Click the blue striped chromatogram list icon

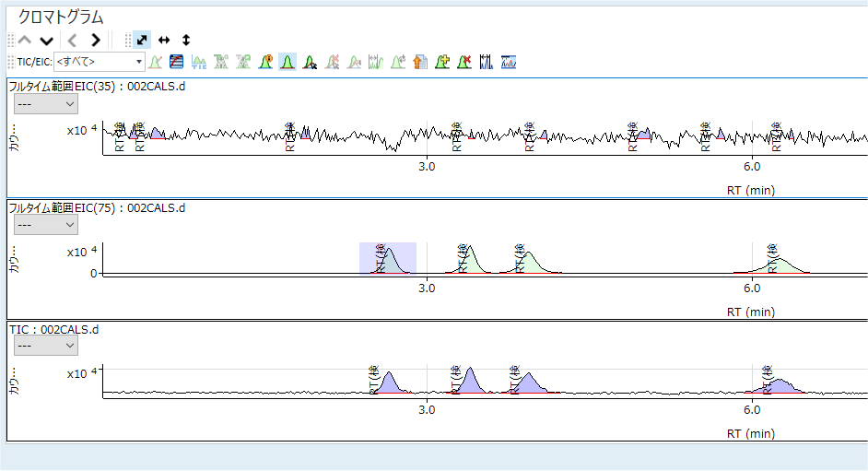point(177,62)
